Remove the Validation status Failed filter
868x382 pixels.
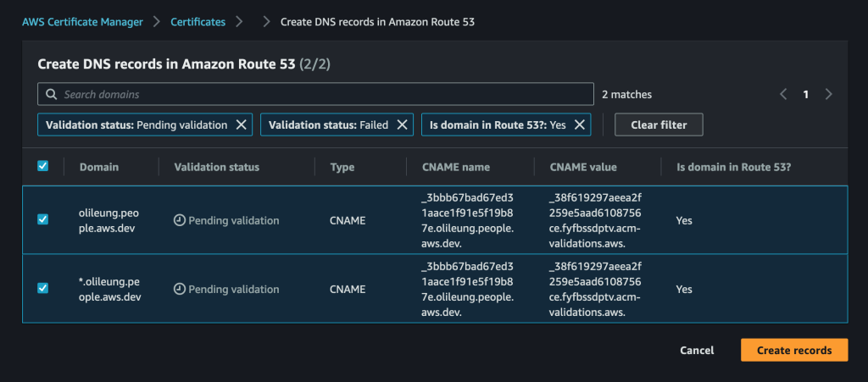403,125
